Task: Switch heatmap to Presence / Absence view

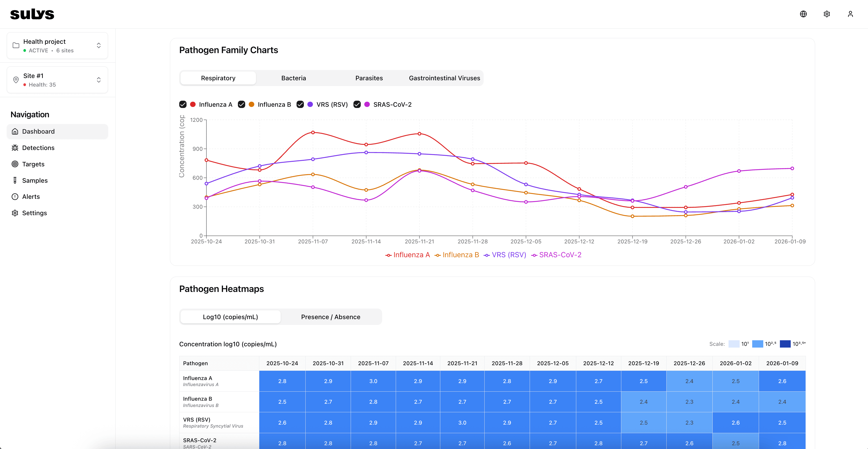Action: (331, 317)
